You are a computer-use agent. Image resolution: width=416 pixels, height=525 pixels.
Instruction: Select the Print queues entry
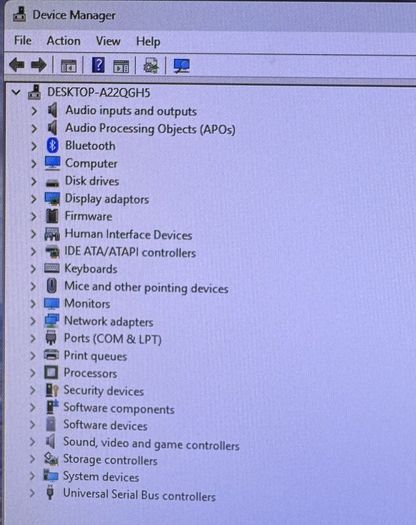95,356
